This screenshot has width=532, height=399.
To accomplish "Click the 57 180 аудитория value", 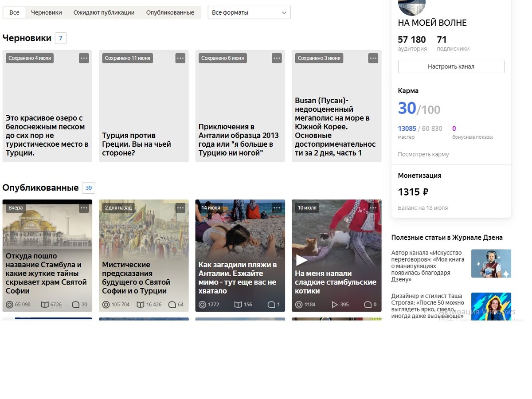I will point(412,39).
